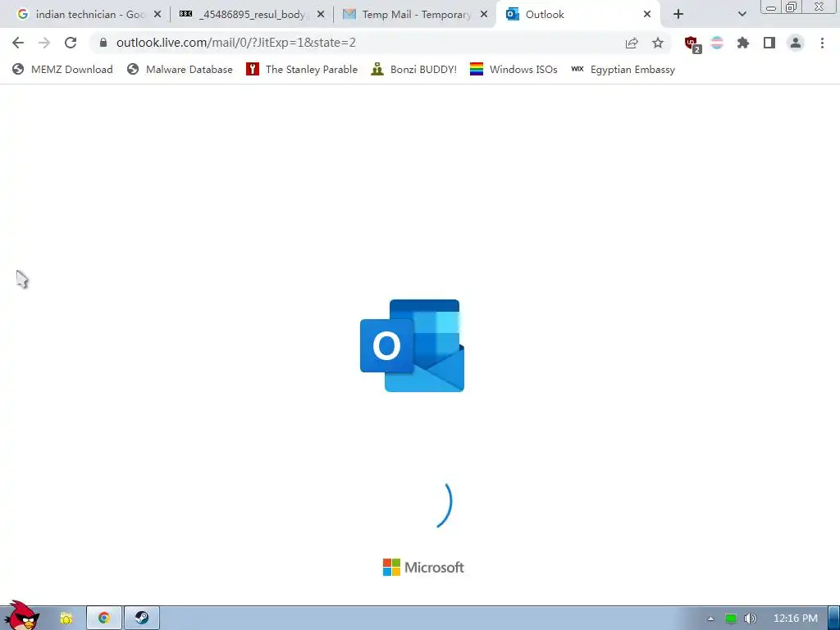This screenshot has width=840, height=630.
Task: Open the uBlock Origin extension icon
Action: click(692, 43)
